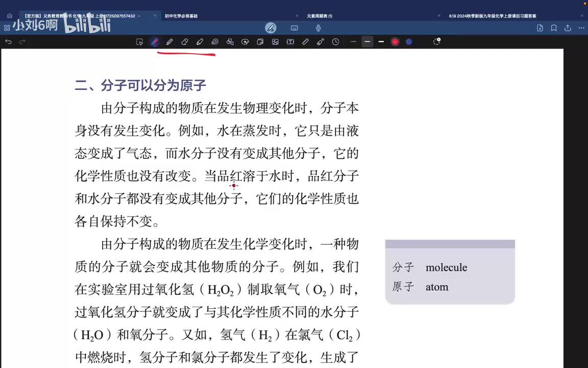The image size is (588, 368).
Task: Open the timer/clock tool
Action: (336, 42)
